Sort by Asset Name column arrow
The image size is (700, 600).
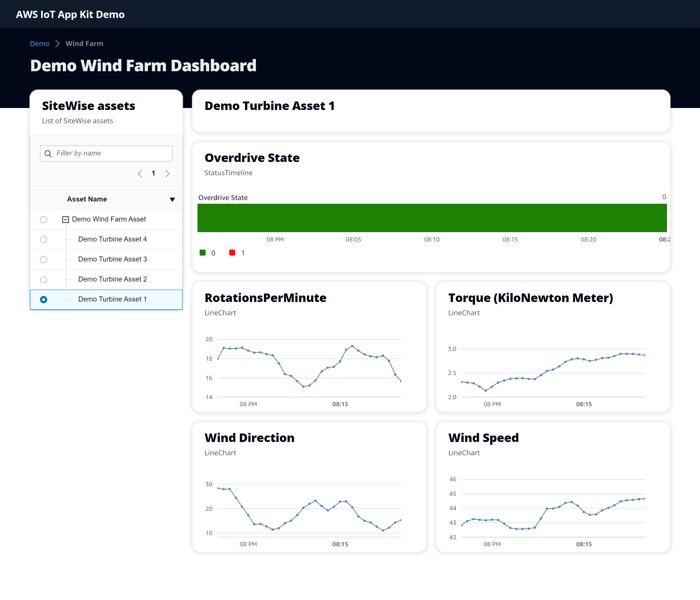[172, 199]
